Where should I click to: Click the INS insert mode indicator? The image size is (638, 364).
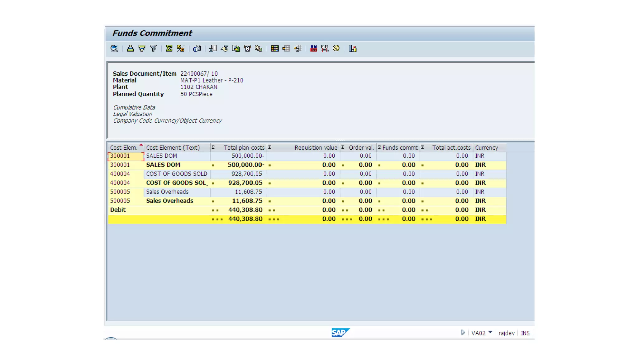(x=525, y=333)
